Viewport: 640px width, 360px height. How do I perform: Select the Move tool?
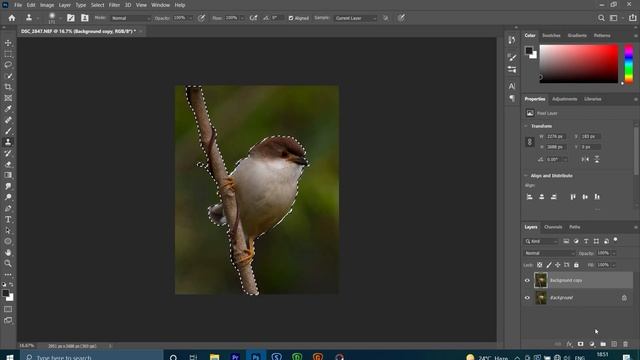[8, 43]
